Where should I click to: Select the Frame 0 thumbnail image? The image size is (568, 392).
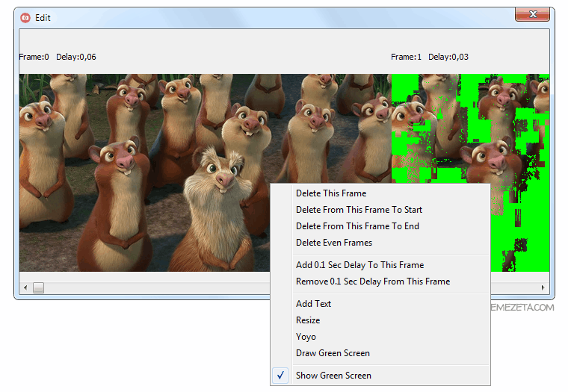coord(205,172)
